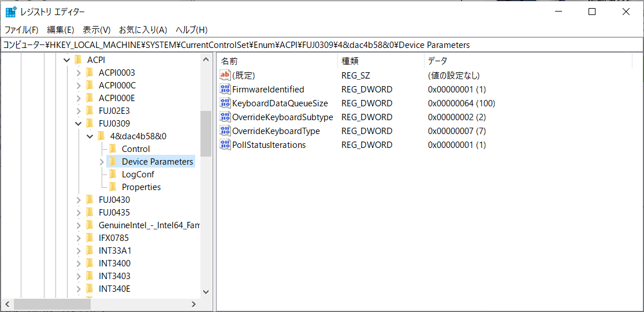The width and height of the screenshot is (644, 312).
Task: Open the お気に入り(A) menu
Action: pyautogui.click(x=143, y=30)
